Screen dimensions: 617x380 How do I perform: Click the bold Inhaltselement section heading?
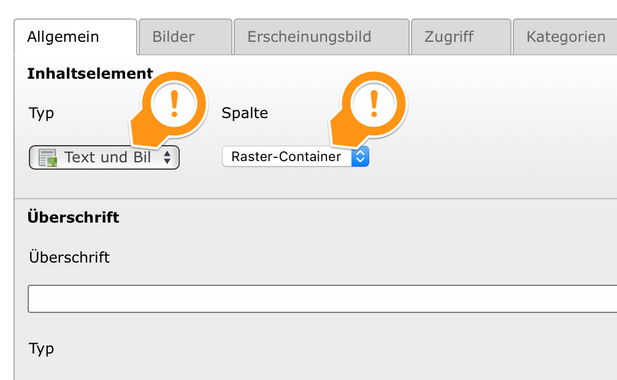[90, 74]
